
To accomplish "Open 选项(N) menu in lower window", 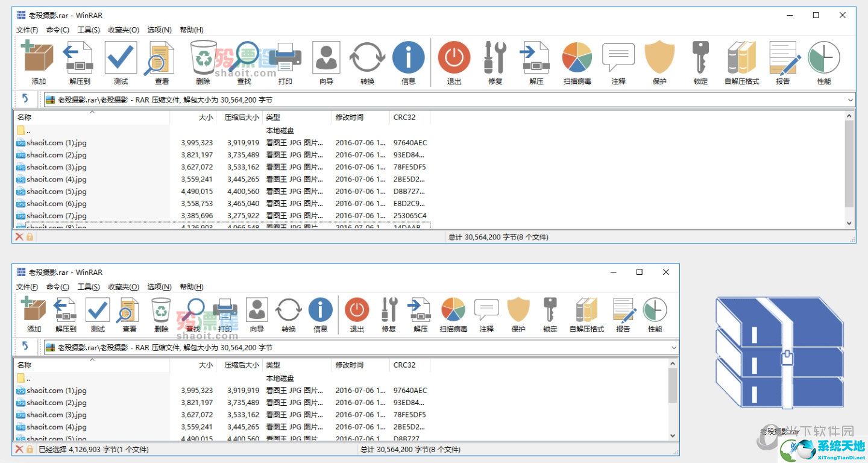I will 160,287.
